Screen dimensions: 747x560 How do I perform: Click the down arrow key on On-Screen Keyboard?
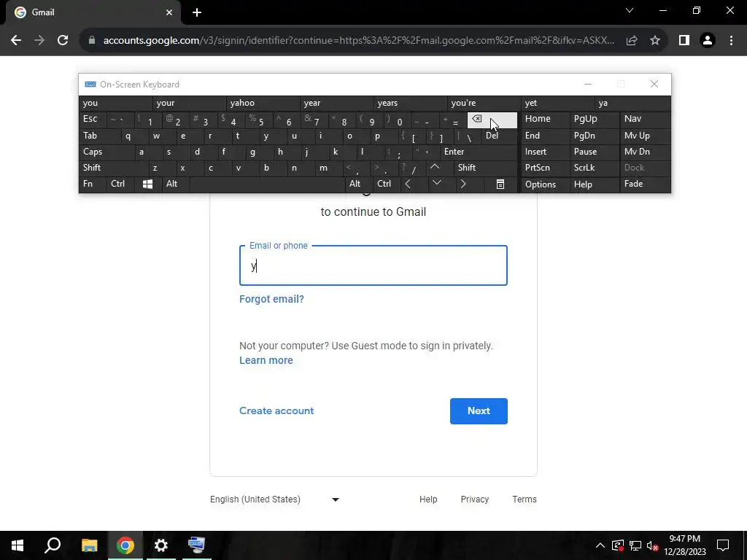436,184
